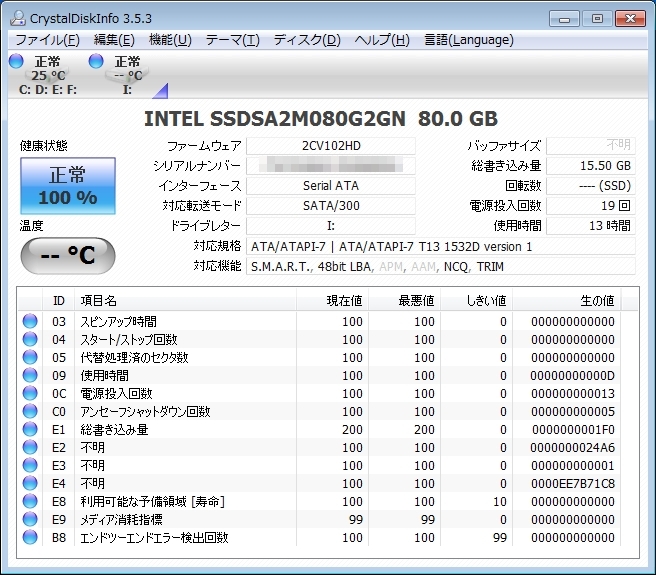Click the status orb for attribute 03 spin-up time
This screenshot has width=656, height=575.
pos(30,322)
